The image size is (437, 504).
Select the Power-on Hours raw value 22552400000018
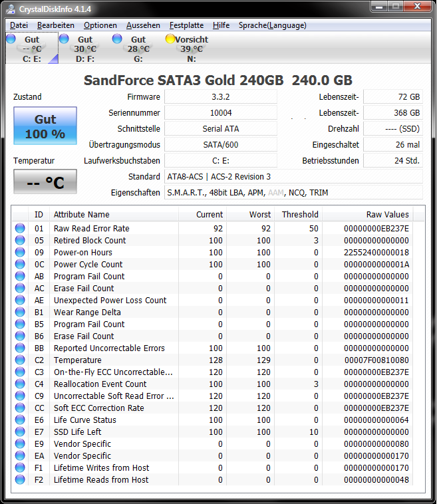[x=376, y=252]
